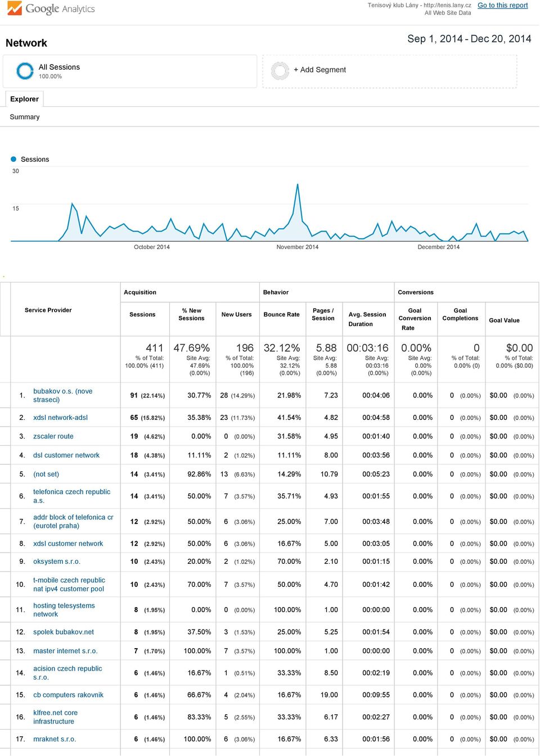The width and height of the screenshot is (540, 756).
Task: Click the Conversions group header
Action: (416, 292)
